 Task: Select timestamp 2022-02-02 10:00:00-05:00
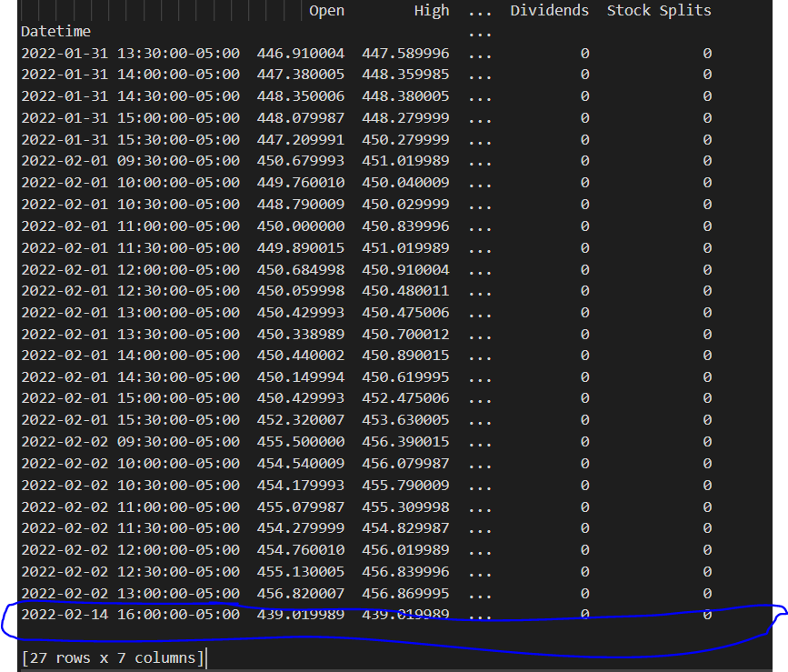[131, 464]
